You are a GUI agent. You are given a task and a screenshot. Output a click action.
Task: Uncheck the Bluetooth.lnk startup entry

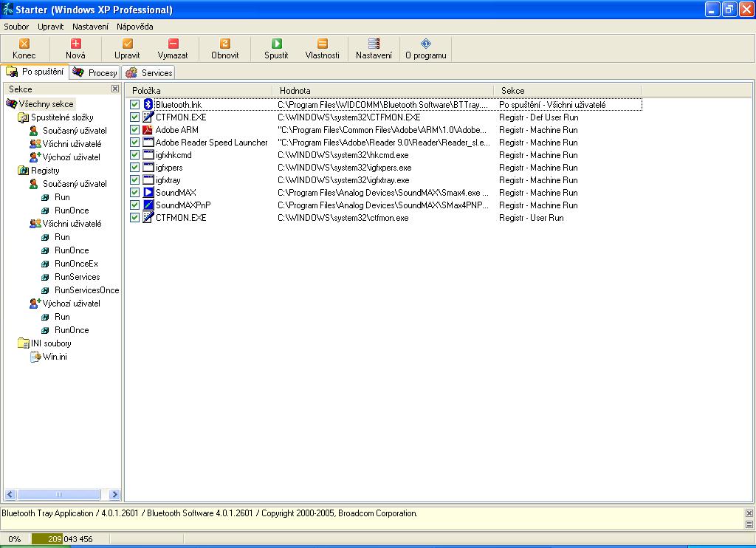pos(134,105)
